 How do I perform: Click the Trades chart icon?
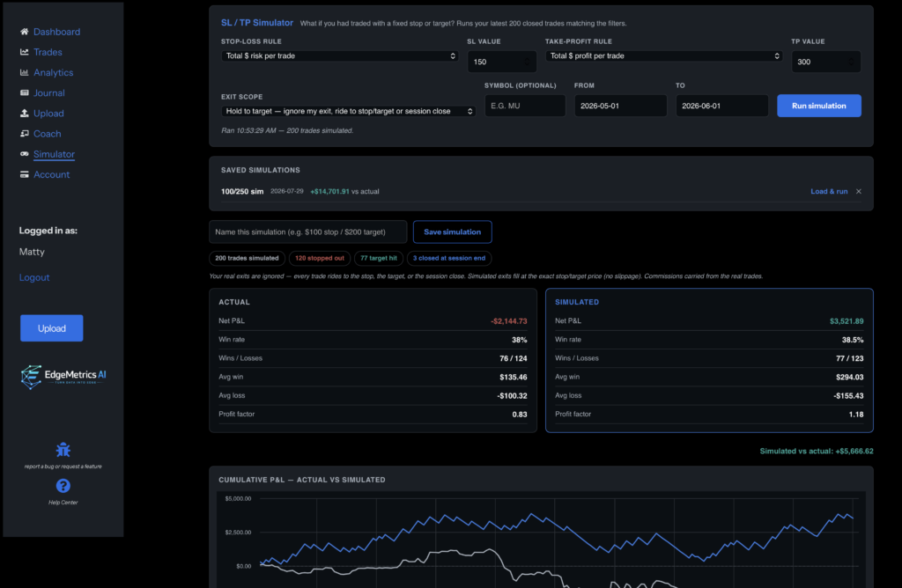(24, 52)
